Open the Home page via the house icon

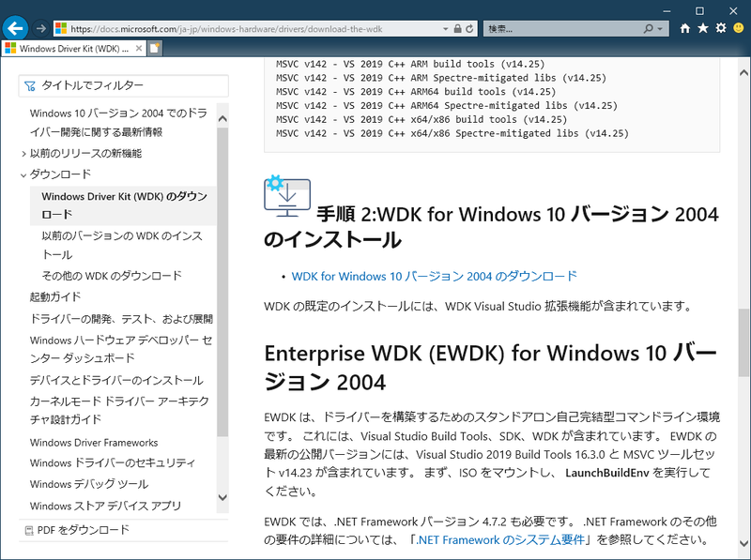pos(684,28)
